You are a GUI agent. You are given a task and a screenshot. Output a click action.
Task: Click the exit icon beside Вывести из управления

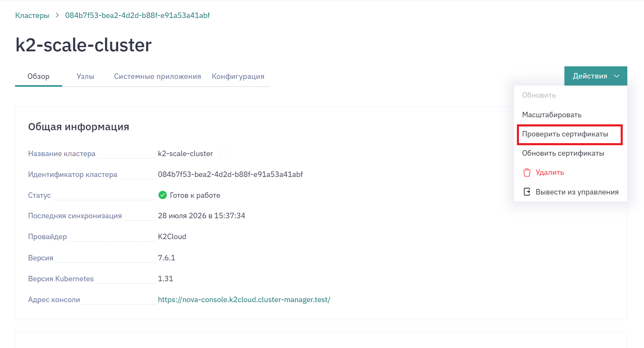527,192
